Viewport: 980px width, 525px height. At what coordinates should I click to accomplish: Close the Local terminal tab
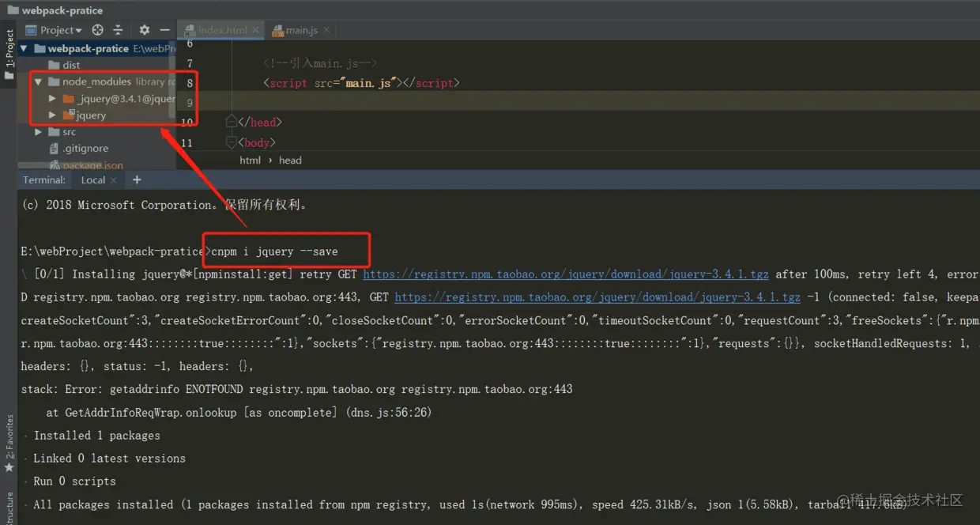(114, 180)
